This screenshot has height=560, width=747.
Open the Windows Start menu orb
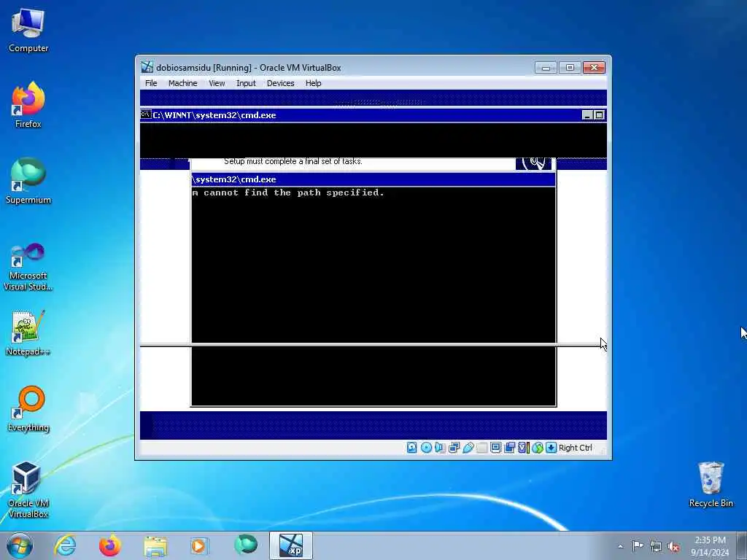pos(20,545)
